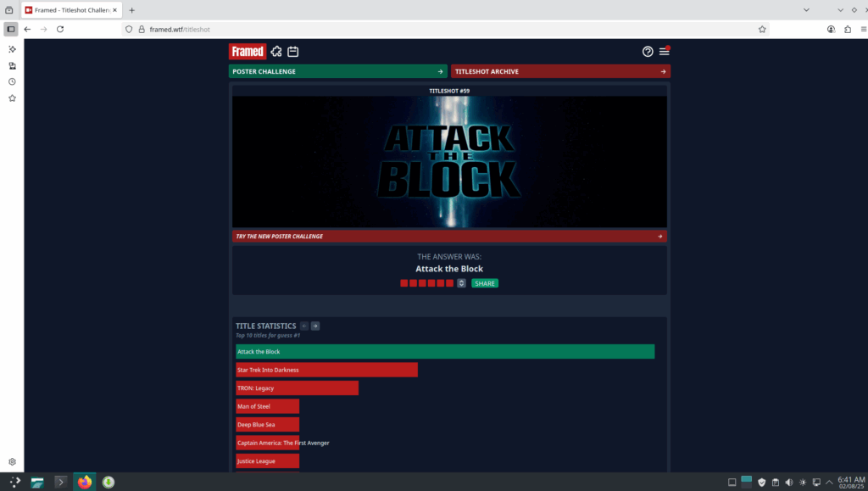868x491 pixels.
Task: Open the calendar archive icon
Action: (x=292, y=52)
